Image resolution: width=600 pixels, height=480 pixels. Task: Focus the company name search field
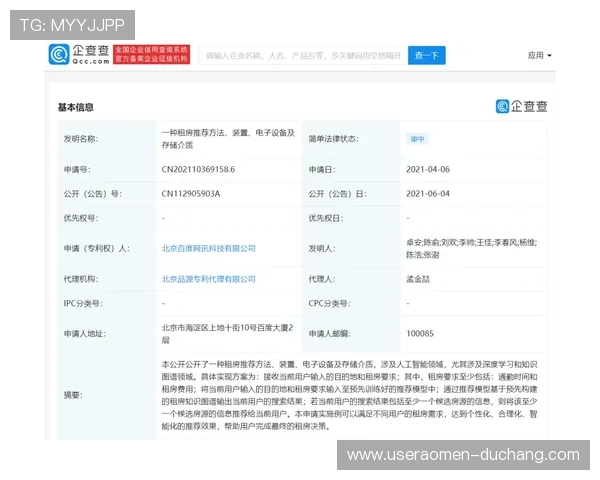[x=303, y=56]
